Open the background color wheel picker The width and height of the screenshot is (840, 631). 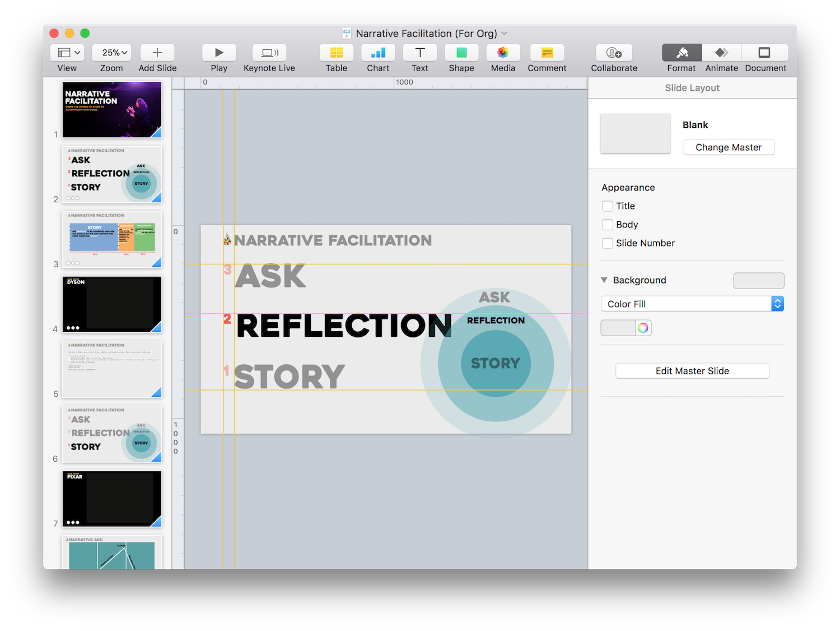(643, 328)
